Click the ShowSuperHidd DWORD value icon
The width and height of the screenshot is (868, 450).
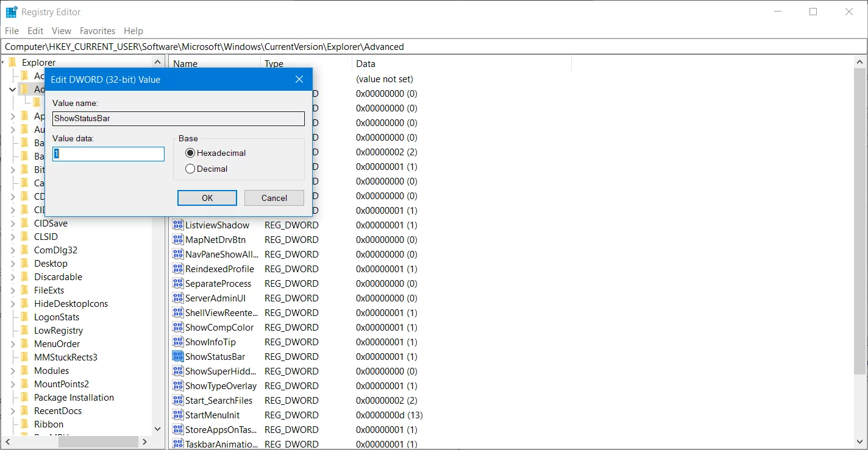(178, 371)
